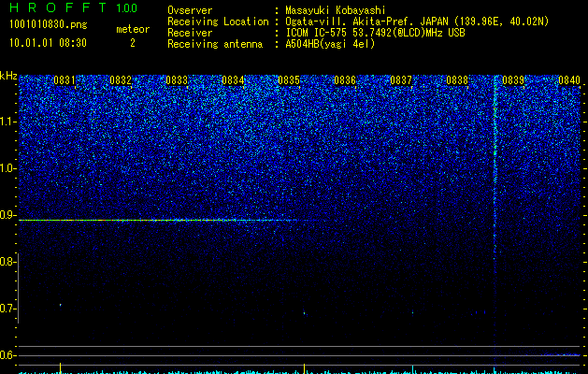Screen dimensions: 588x374
Task: Click the bright echo dot under 0831 near 0.7 kHz
Action: tap(60, 305)
